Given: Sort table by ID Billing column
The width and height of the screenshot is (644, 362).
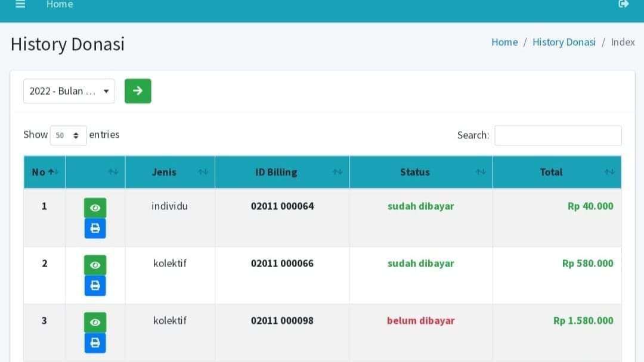Looking at the screenshot, I should pyautogui.click(x=282, y=172).
